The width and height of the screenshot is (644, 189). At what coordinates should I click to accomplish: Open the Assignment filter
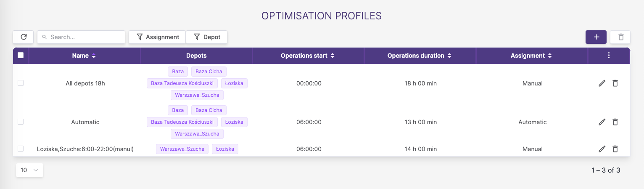[x=157, y=37]
